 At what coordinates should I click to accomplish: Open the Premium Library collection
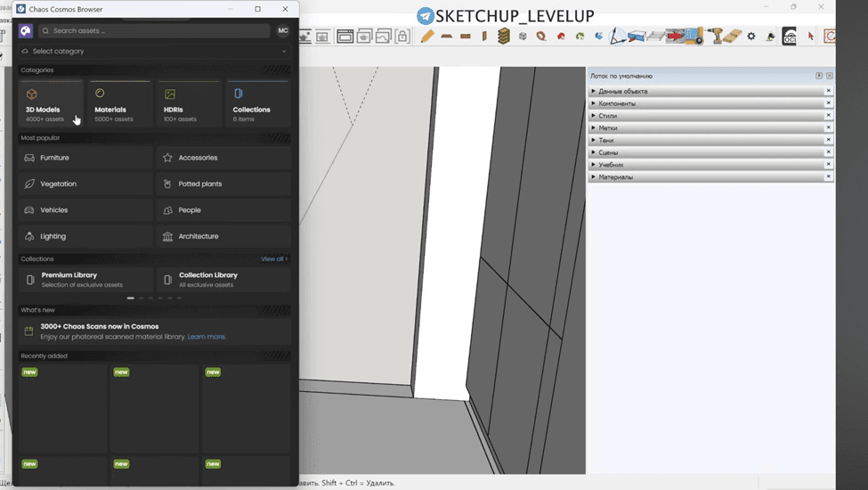click(85, 280)
